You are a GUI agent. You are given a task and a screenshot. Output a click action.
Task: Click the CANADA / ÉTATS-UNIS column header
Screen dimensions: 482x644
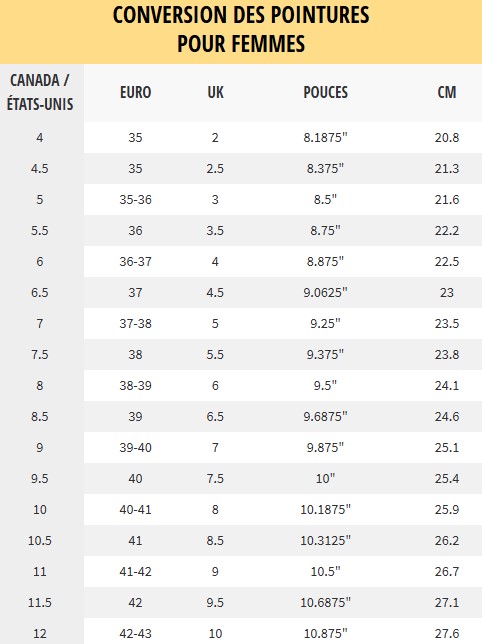click(x=40, y=92)
